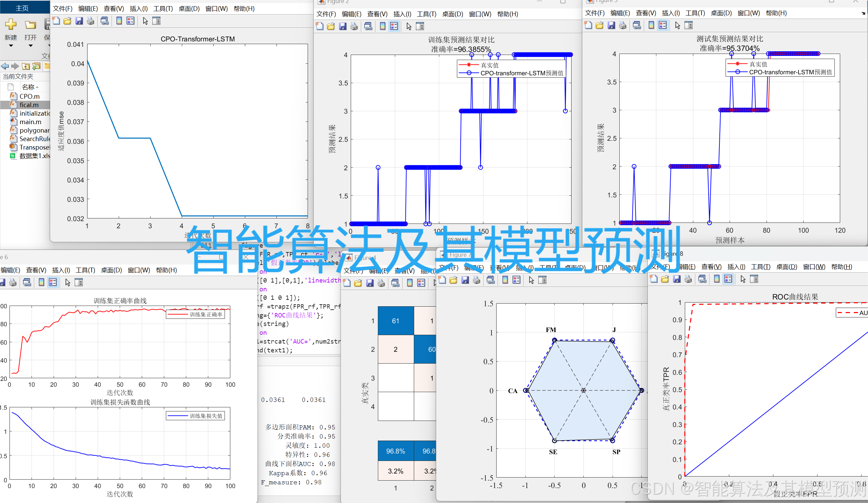This screenshot has width=868, height=503.
Task: Select main.m in the file browser
Action: [30, 122]
